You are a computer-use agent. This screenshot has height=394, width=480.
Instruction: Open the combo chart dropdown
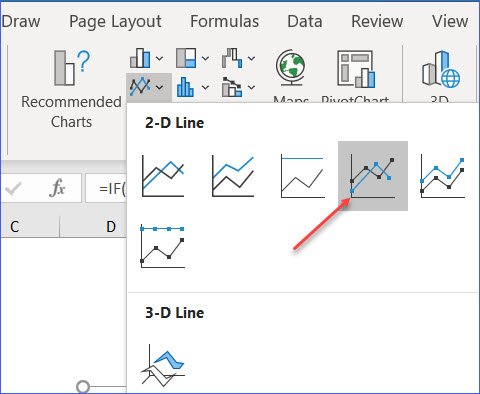251,87
